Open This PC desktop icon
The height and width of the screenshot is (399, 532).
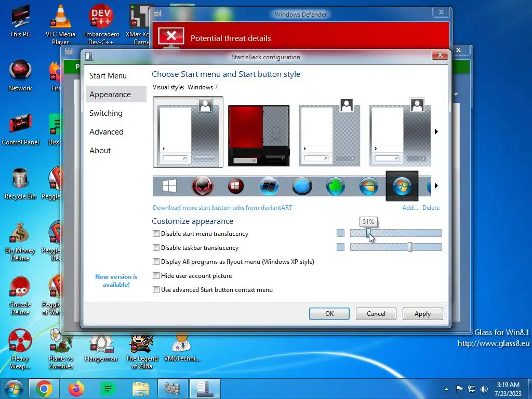click(x=20, y=21)
